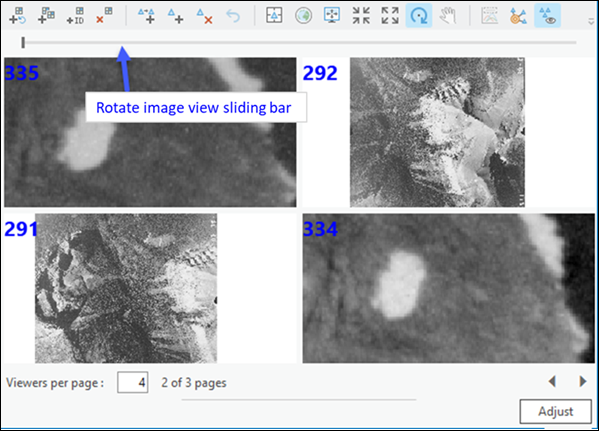The height and width of the screenshot is (431, 599).
Task: Go to the next page of viewers
Action: (x=583, y=381)
